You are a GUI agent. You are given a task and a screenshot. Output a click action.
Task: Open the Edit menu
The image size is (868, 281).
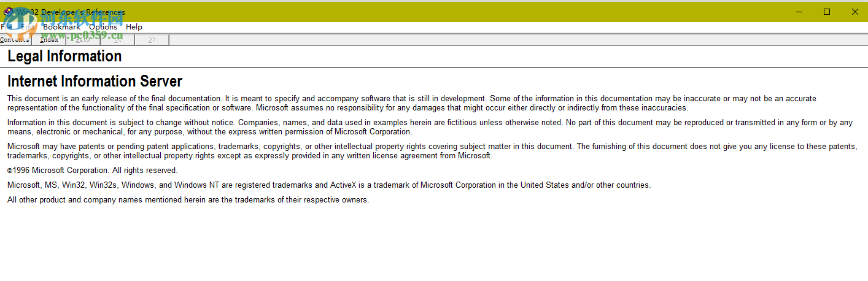click(28, 27)
